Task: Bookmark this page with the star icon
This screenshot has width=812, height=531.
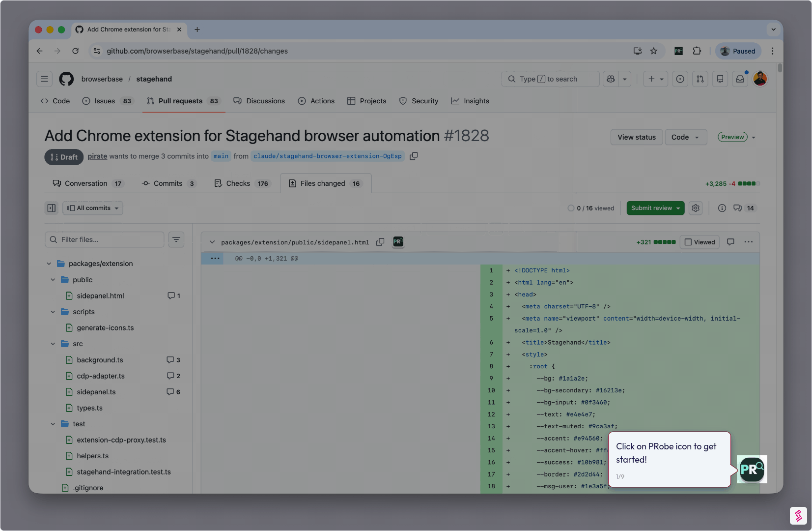Action: click(x=654, y=51)
